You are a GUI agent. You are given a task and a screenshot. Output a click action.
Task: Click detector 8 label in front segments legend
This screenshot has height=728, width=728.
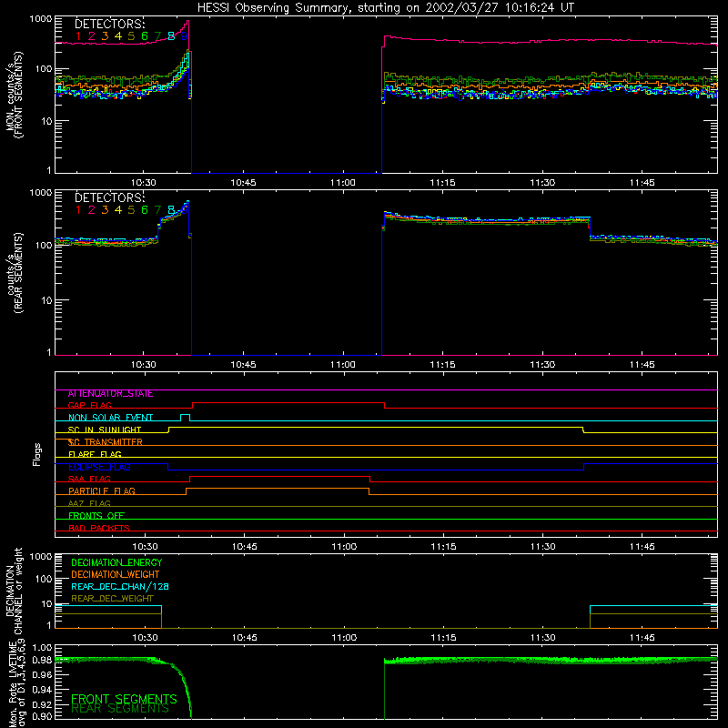click(x=171, y=36)
